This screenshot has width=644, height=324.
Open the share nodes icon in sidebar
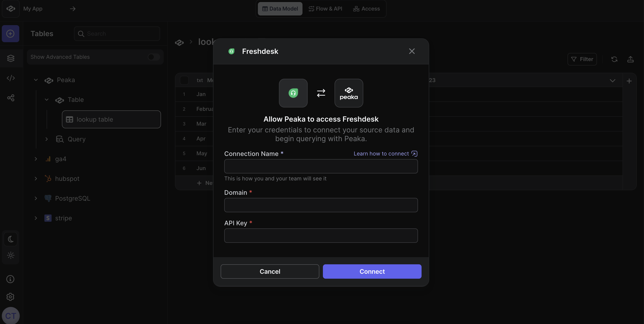pos(11,98)
